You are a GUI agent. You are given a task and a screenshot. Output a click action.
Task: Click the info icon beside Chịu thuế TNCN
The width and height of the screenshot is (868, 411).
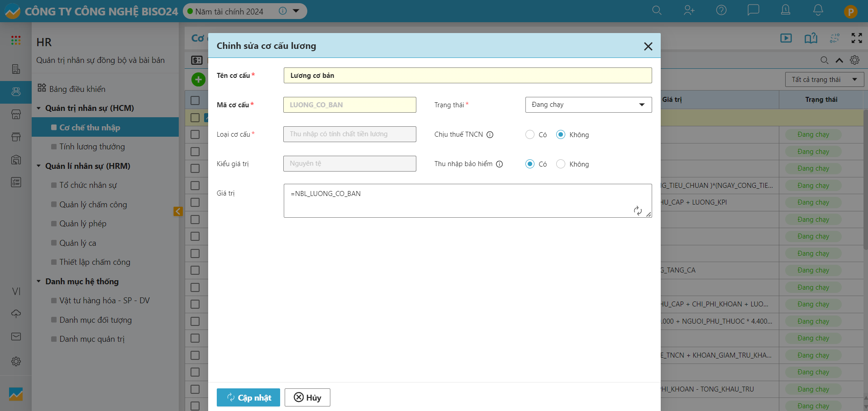(490, 134)
